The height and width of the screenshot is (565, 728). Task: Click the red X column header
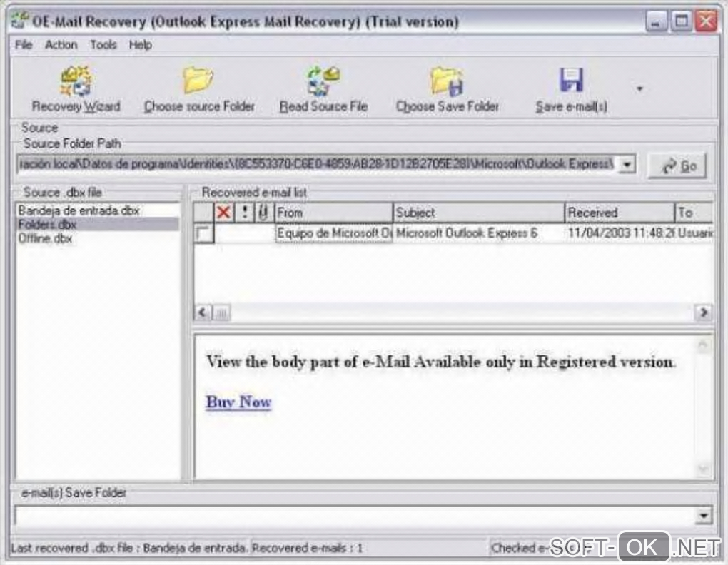tap(224, 213)
